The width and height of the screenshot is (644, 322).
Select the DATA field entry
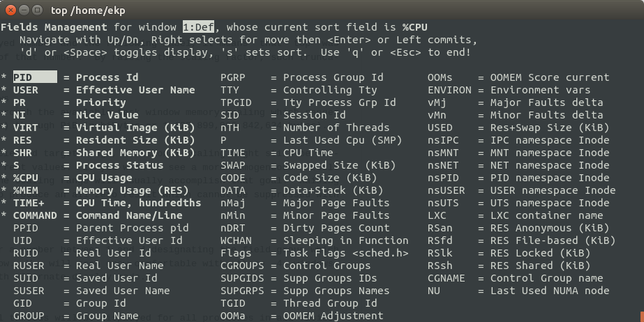tap(302, 190)
